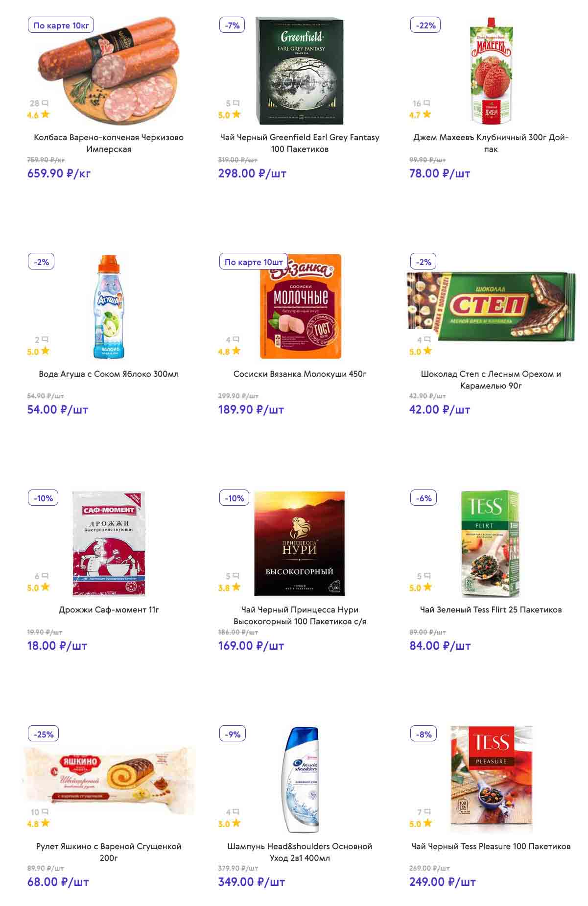Click the rating star of Степ chocolate

click(427, 351)
